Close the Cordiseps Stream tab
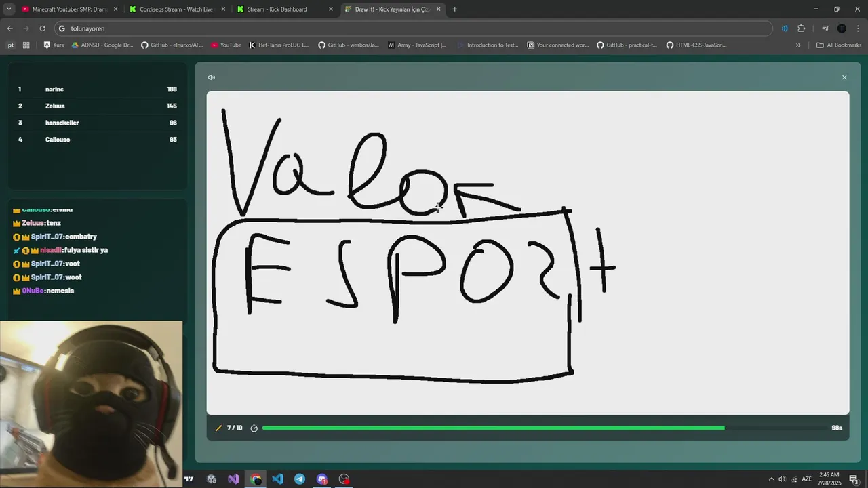Viewport: 868px width, 488px height. click(223, 9)
